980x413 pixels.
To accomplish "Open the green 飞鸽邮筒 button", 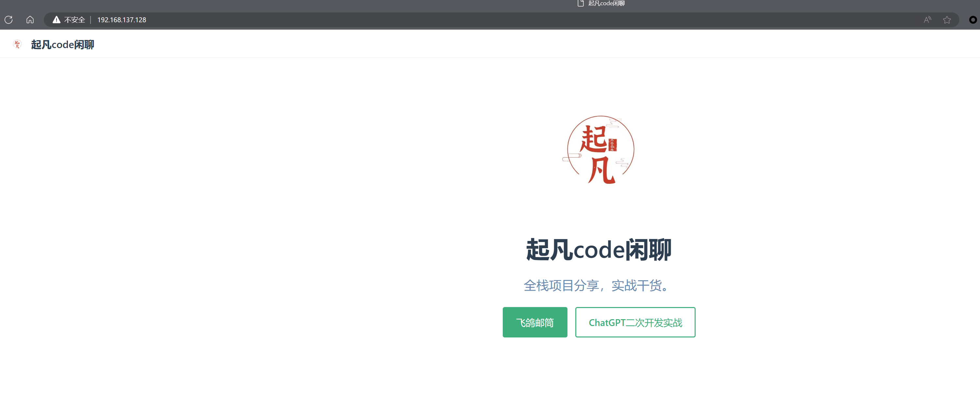I will (x=534, y=322).
